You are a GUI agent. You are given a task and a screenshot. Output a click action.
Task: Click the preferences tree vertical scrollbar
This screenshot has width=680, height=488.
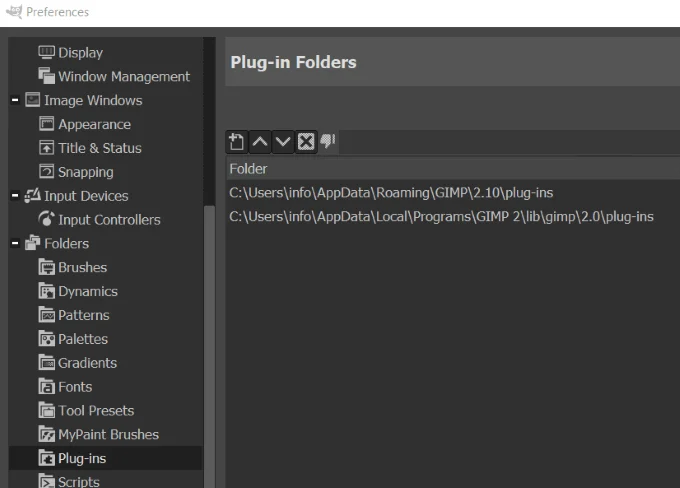click(209, 347)
